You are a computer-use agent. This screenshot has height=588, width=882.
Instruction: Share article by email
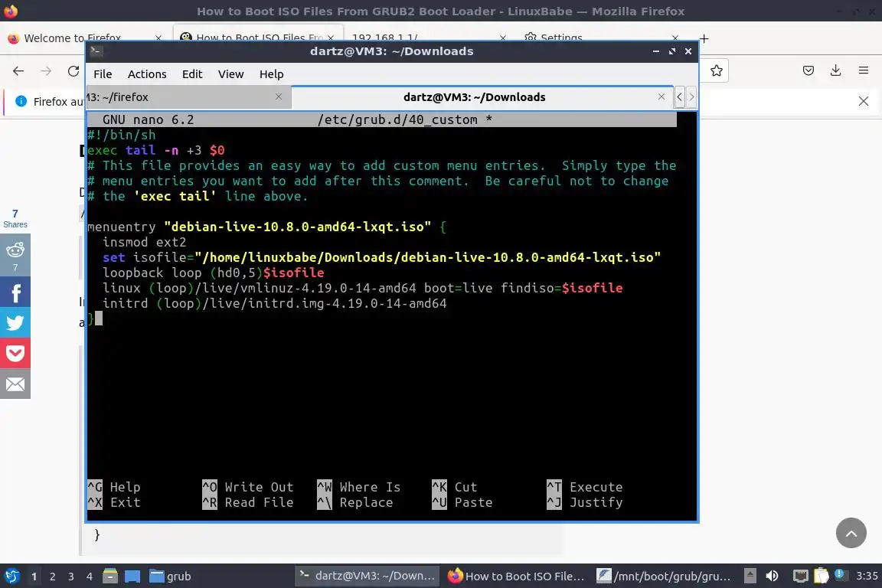[x=15, y=384]
